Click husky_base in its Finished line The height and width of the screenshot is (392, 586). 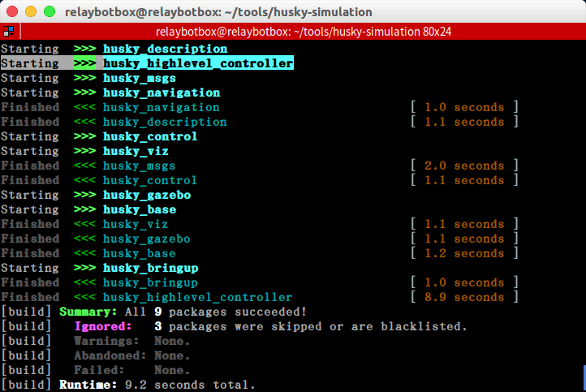[x=140, y=253]
